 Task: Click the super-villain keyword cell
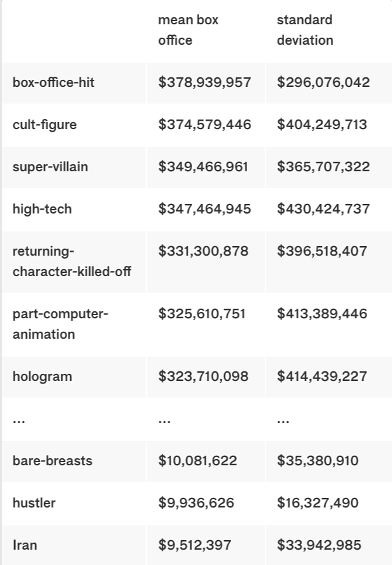(x=50, y=167)
